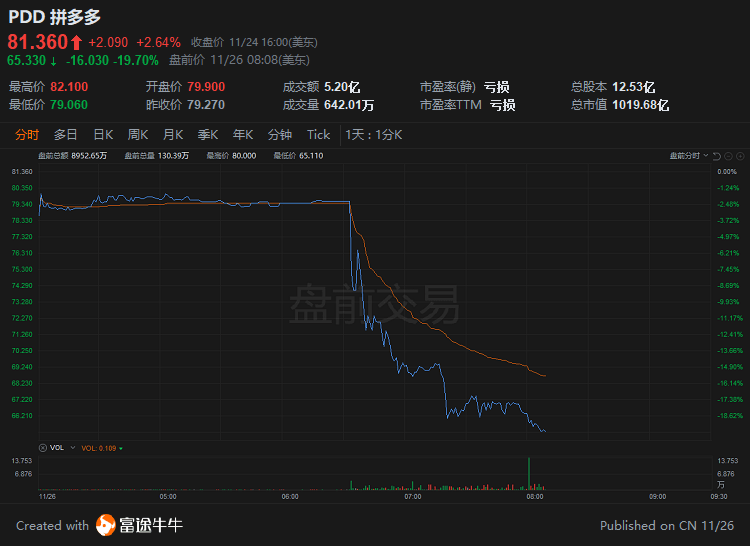
Task: Click the 最低价 79.060 value
Action: pos(69,105)
